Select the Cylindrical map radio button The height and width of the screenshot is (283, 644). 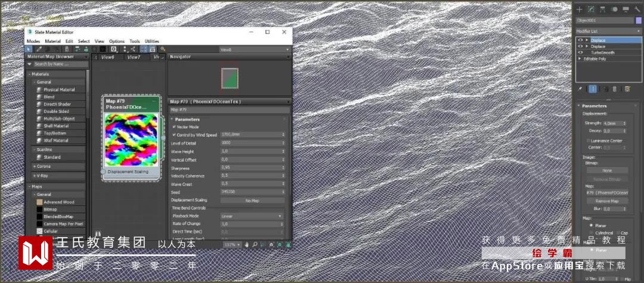[592, 233]
